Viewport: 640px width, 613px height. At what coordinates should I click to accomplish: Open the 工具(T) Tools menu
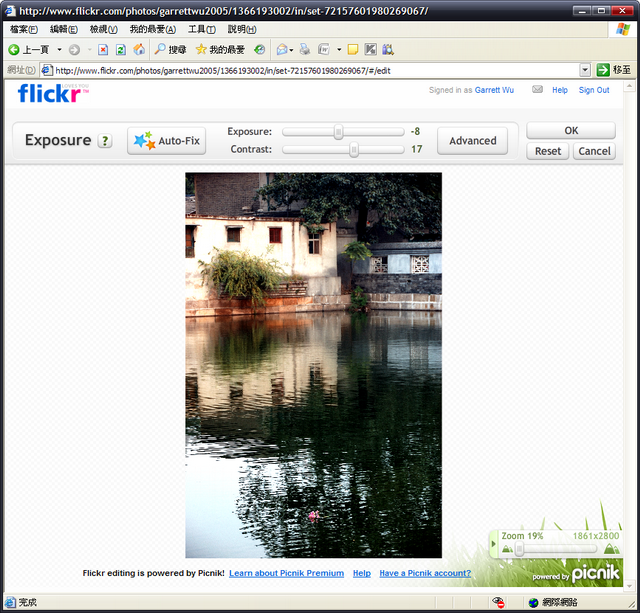[x=202, y=29]
